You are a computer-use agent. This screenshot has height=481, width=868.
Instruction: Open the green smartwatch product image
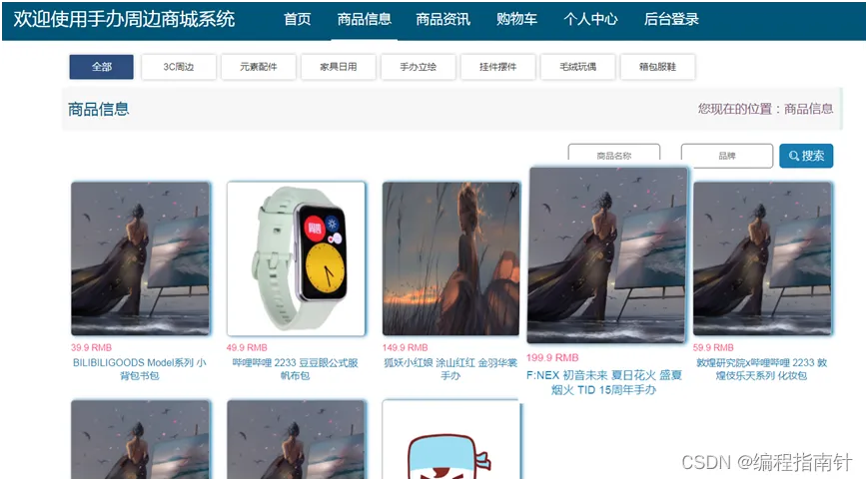(297, 258)
